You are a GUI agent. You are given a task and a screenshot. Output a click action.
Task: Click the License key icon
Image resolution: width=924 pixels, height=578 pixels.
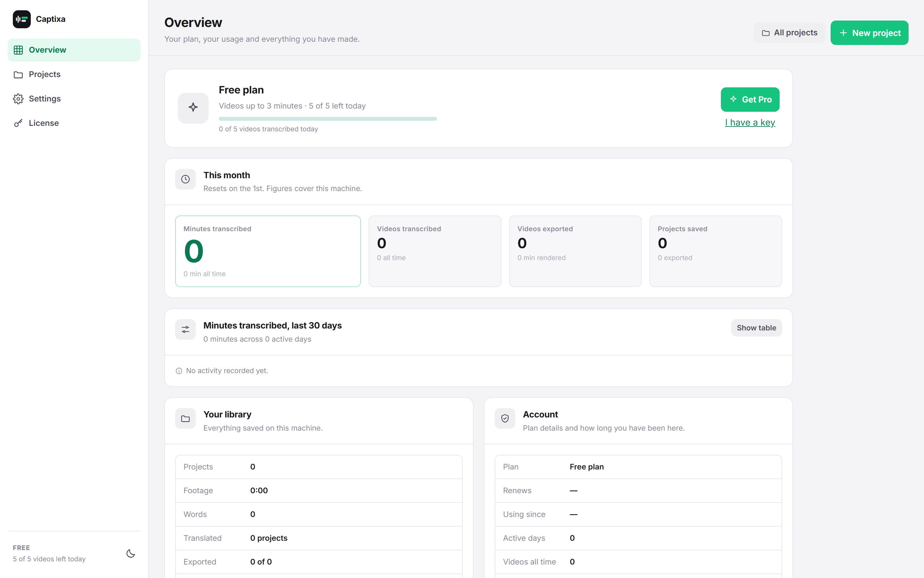pyautogui.click(x=18, y=123)
